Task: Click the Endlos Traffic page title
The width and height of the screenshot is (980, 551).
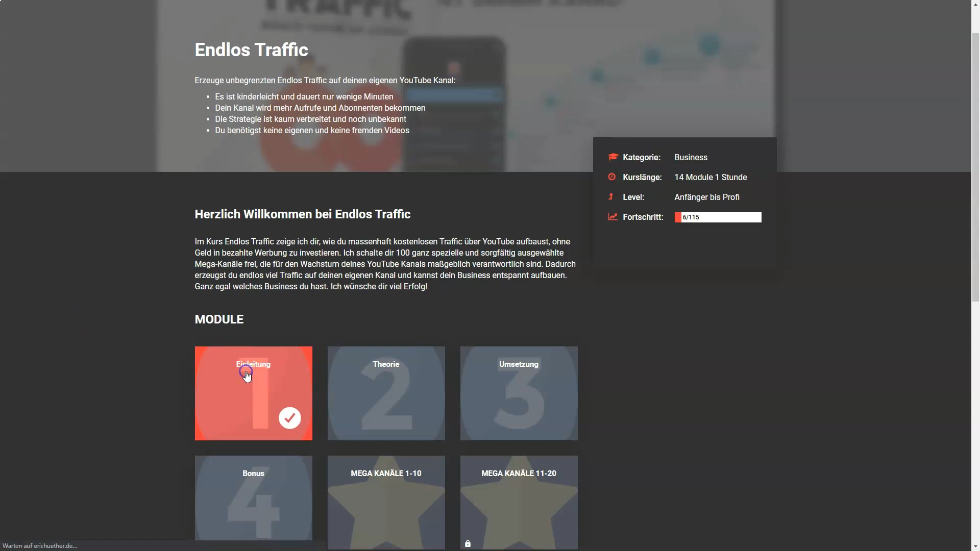Action: pyautogui.click(x=251, y=50)
